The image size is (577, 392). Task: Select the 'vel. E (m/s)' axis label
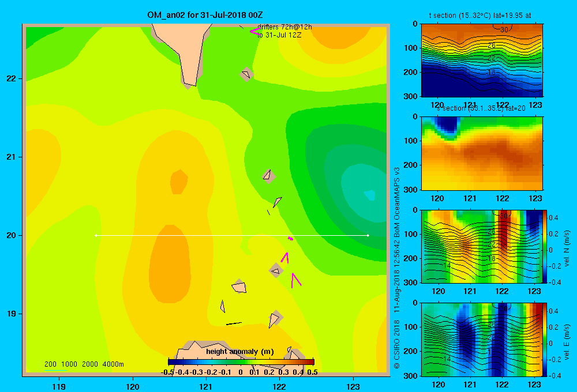point(567,341)
